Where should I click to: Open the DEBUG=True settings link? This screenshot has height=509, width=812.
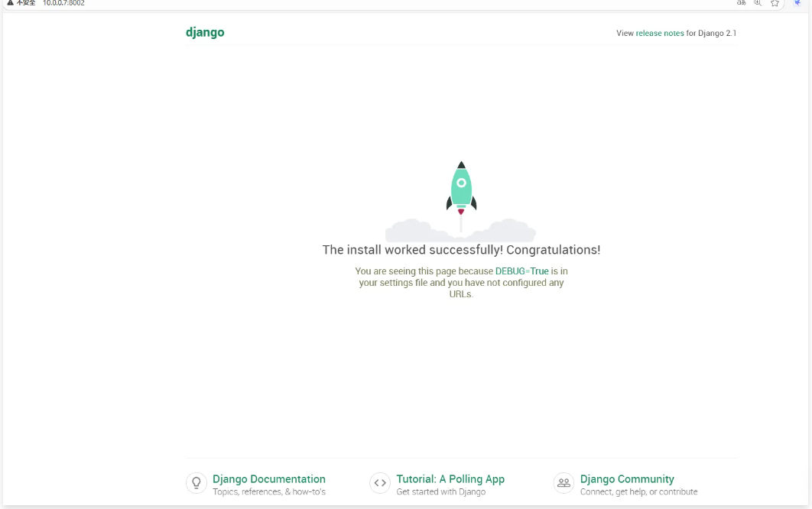(x=522, y=271)
